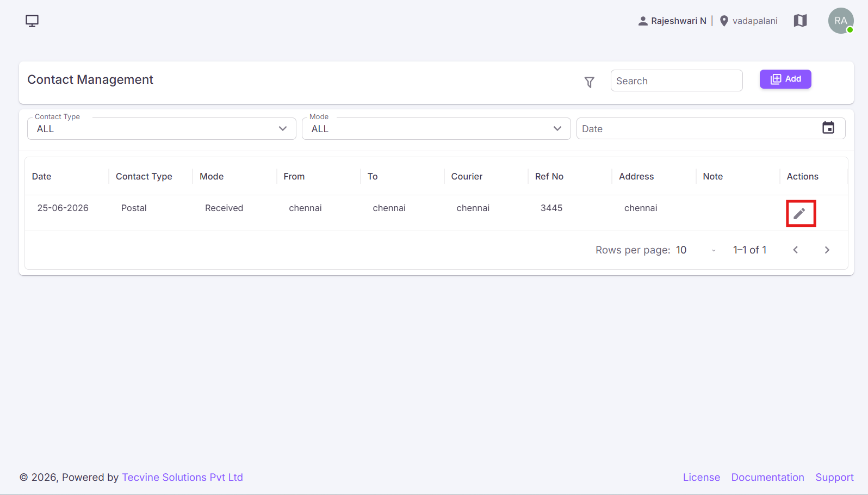Click the Date filter field
Image resolution: width=868 pixels, height=495 pixels.
(711, 129)
